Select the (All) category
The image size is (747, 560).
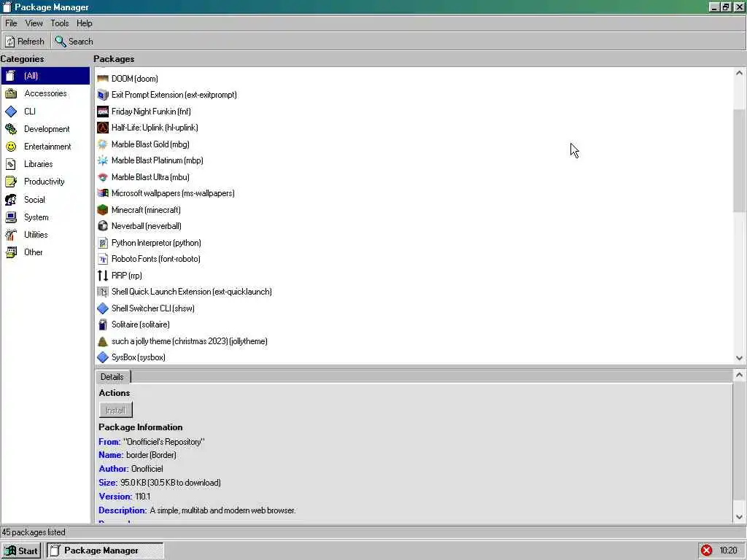point(45,76)
